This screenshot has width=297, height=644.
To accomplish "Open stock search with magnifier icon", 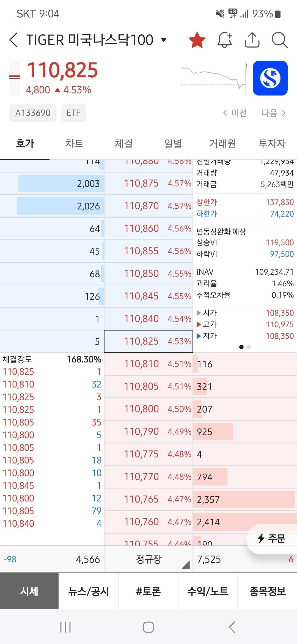I will tap(280, 40).
